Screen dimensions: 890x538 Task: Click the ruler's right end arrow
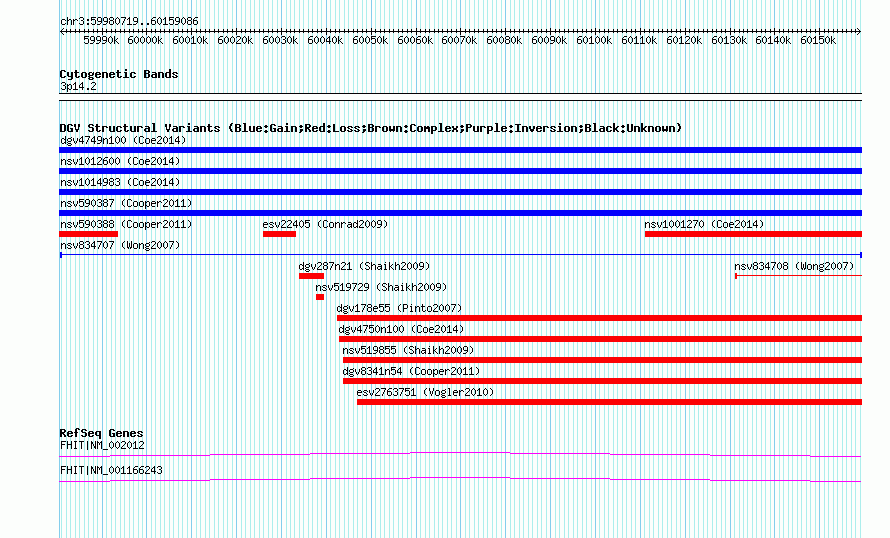click(859, 32)
